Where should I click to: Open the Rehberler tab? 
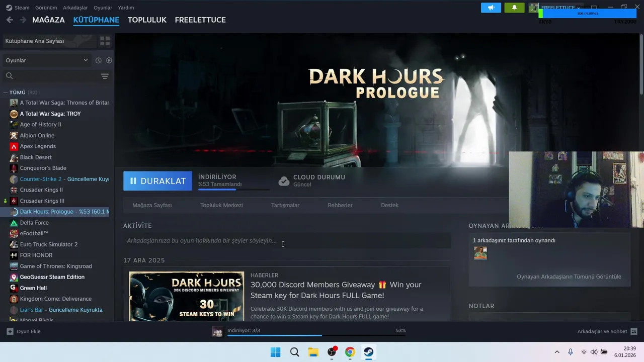[x=340, y=205]
